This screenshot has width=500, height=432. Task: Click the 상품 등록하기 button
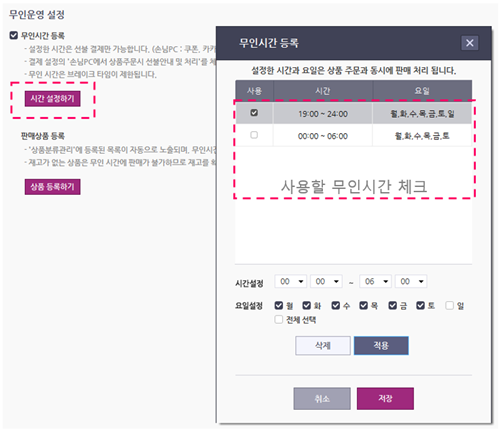point(52,187)
